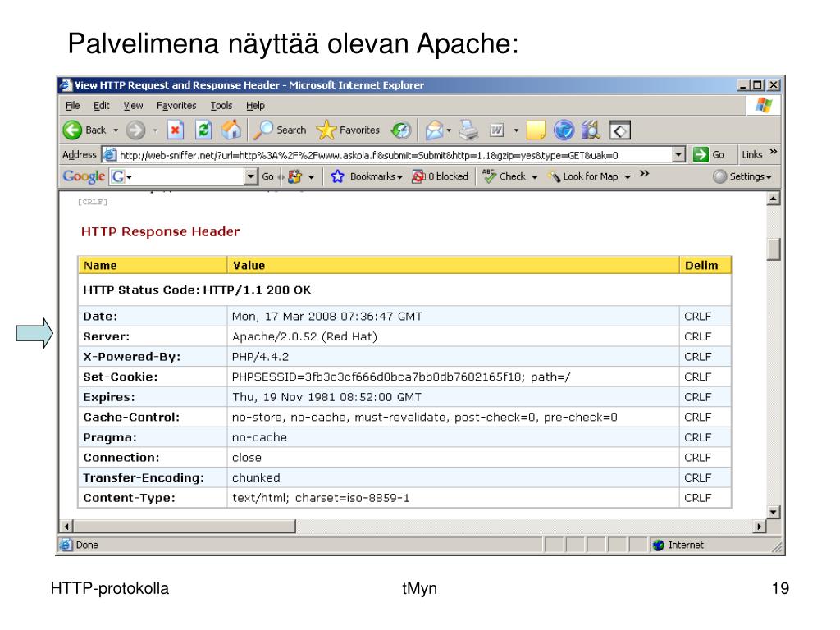Click the Research book icon

click(591, 130)
